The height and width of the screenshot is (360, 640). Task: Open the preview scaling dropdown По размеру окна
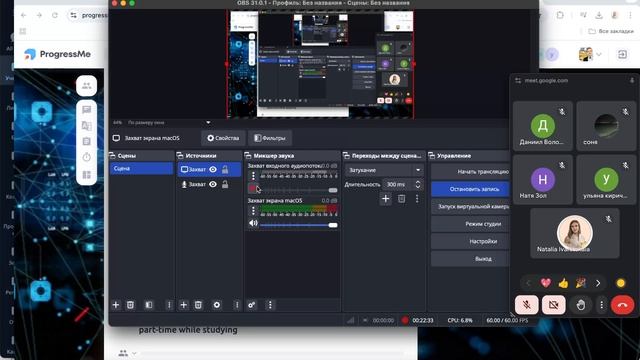tap(169, 122)
